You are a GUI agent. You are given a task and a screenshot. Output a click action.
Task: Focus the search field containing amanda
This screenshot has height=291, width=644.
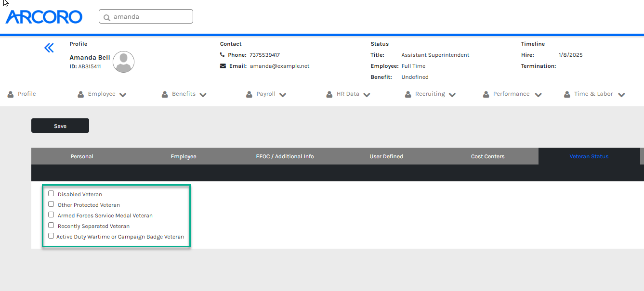pos(146,16)
